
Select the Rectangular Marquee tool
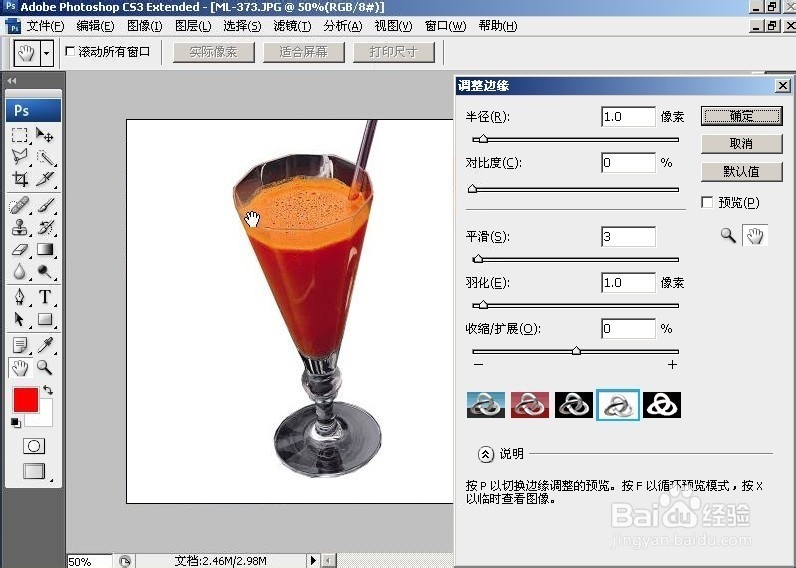19,136
